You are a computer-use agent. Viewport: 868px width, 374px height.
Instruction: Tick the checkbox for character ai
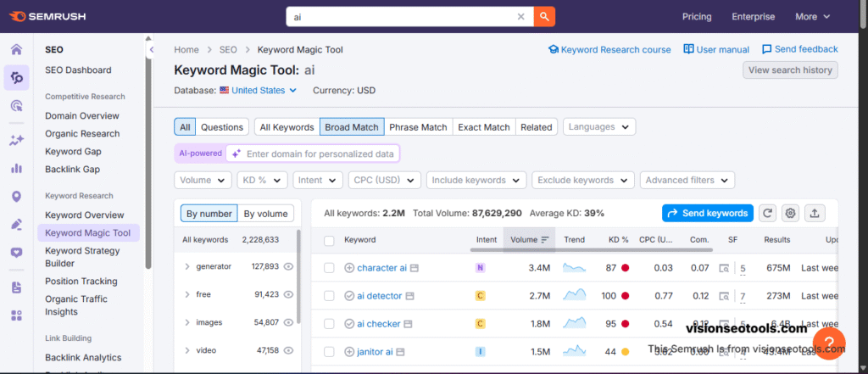pos(329,268)
